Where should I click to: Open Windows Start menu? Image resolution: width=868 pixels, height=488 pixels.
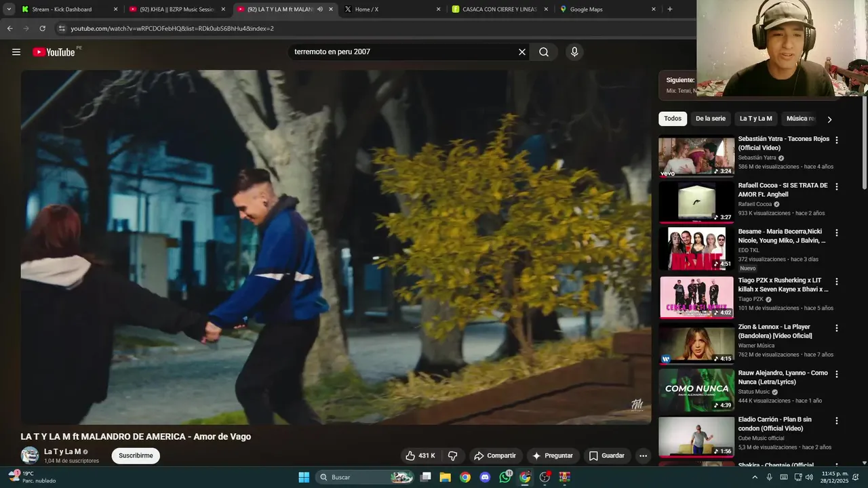[304, 477]
